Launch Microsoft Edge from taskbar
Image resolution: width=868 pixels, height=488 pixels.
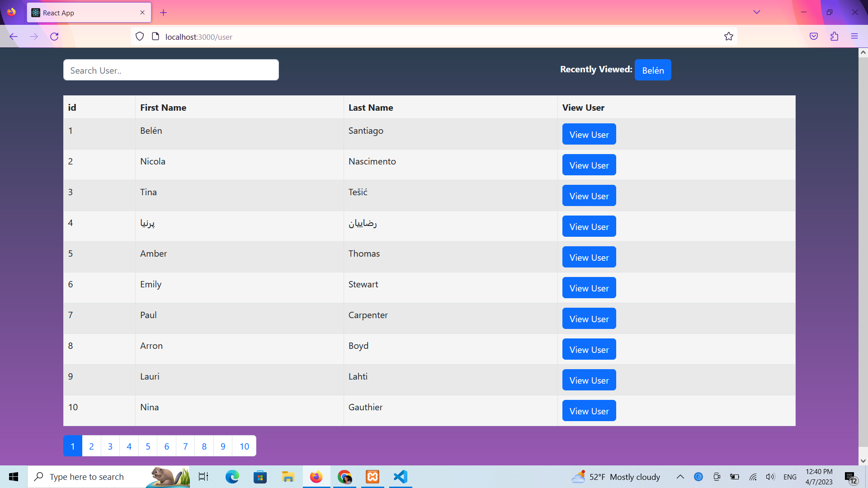pyautogui.click(x=232, y=477)
